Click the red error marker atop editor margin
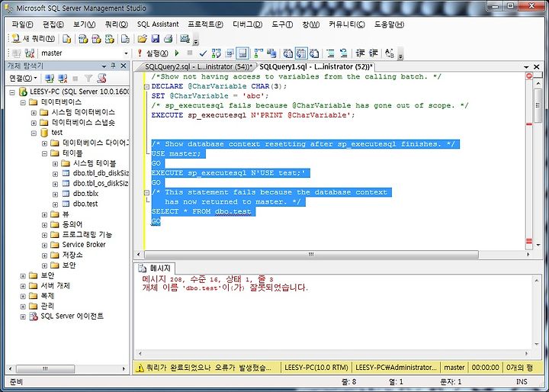The image size is (549, 392). click(x=529, y=76)
